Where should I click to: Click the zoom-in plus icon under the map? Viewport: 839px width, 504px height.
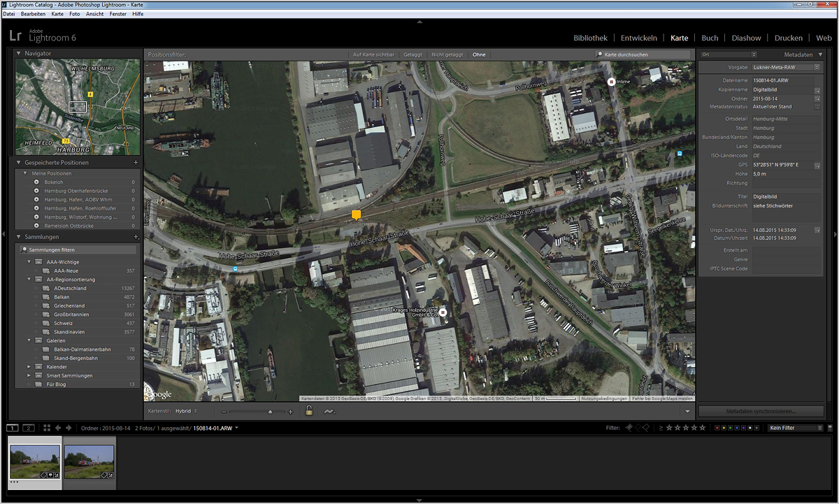(x=291, y=412)
